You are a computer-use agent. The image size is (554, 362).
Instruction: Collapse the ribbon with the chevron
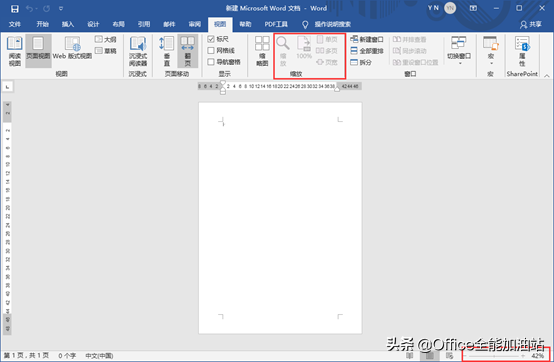tap(547, 75)
